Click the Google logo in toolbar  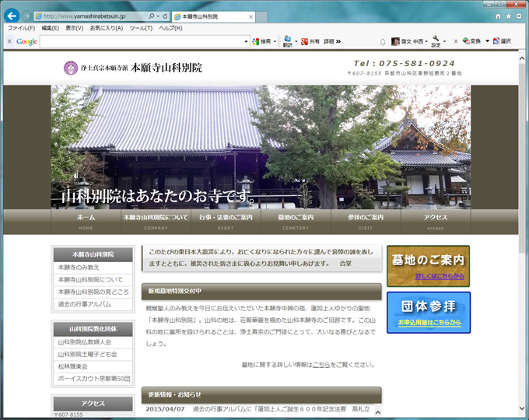(x=26, y=41)
